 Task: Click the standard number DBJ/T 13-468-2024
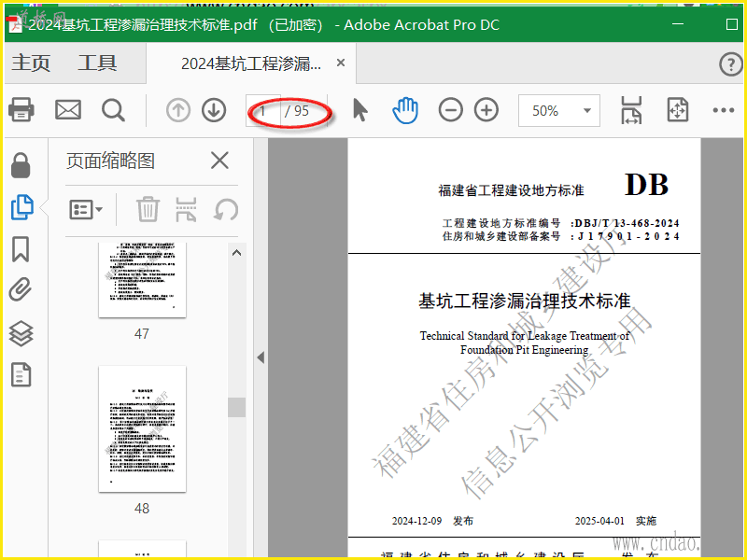pyautogui.click(x=627, y=223)
